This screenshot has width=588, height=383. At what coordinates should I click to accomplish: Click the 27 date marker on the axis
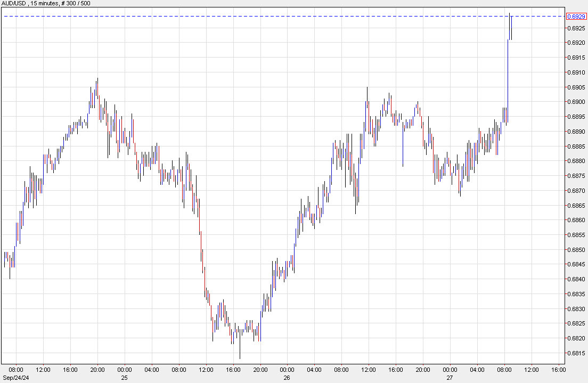pos(450,376)
